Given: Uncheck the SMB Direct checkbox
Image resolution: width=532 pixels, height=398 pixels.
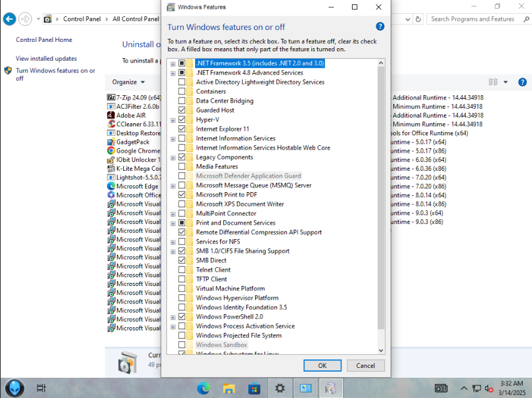Looking at the screenshot, I should (x=181, y=260).
